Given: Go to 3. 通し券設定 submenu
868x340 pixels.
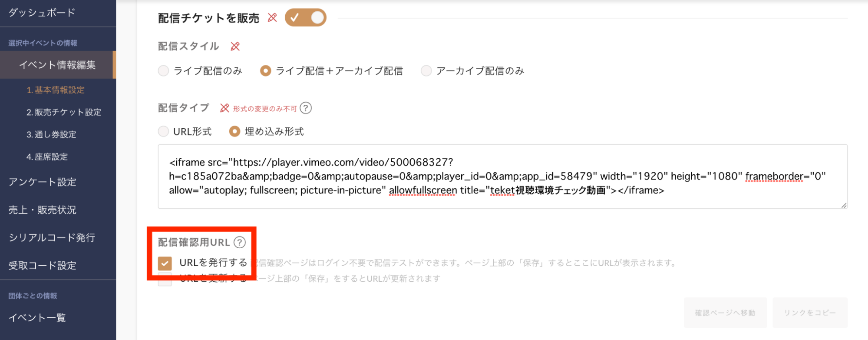Looking at the screenshot, I should pyautogui.click(x=51, y=134).
